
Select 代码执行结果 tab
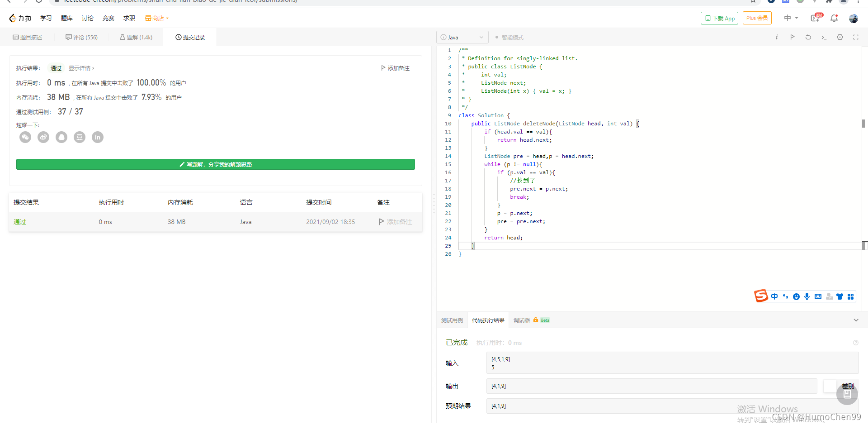click(x=488, y=320)
